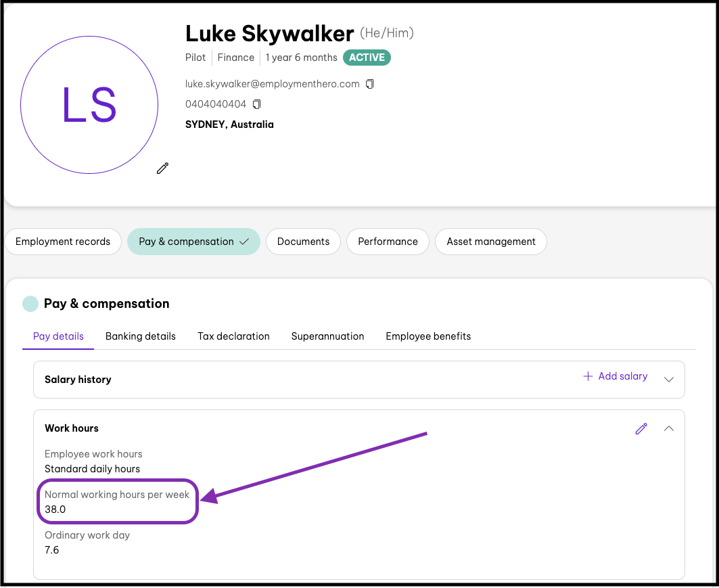Click the pencil icon beside the LS avatar

162,168
